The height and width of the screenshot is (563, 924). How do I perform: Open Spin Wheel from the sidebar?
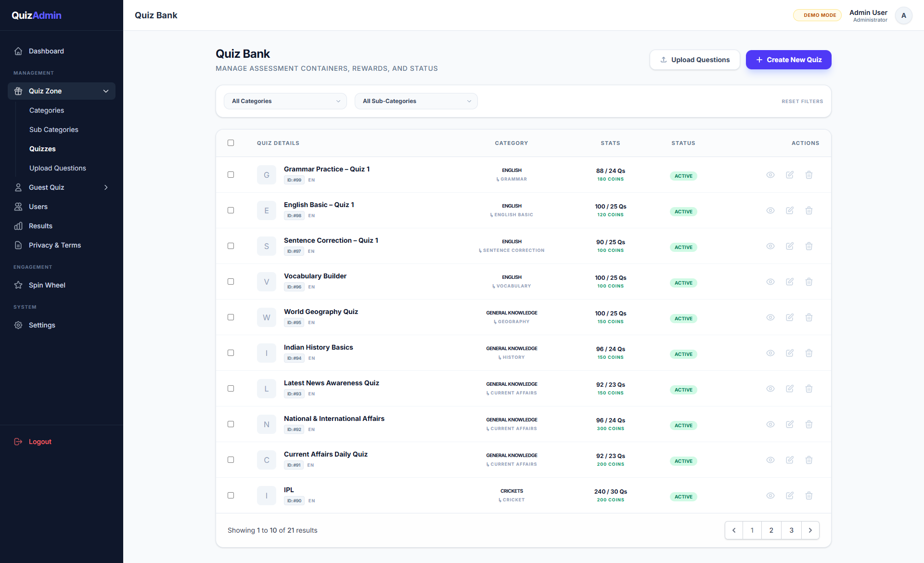[47, 285]
